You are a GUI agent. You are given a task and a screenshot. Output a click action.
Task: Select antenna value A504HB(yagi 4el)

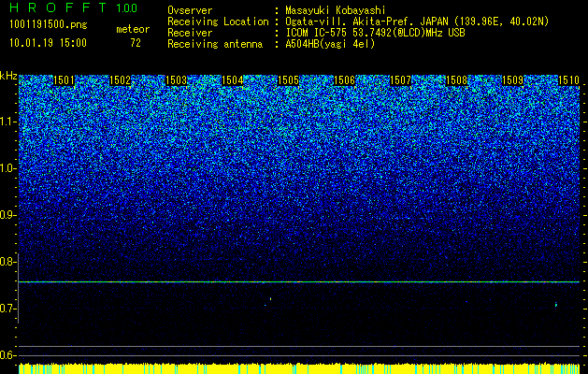pyautogui.click(x=330, y=44)
